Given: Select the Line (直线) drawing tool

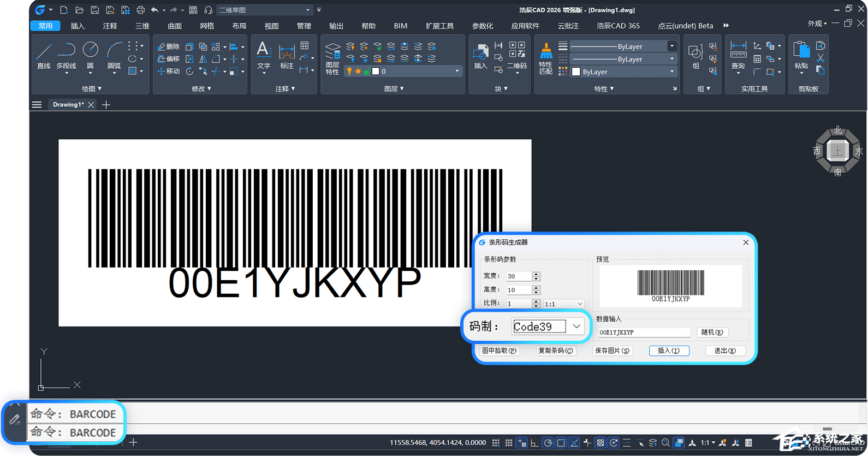Looking at the screenshot, I should tap(44, 55).
